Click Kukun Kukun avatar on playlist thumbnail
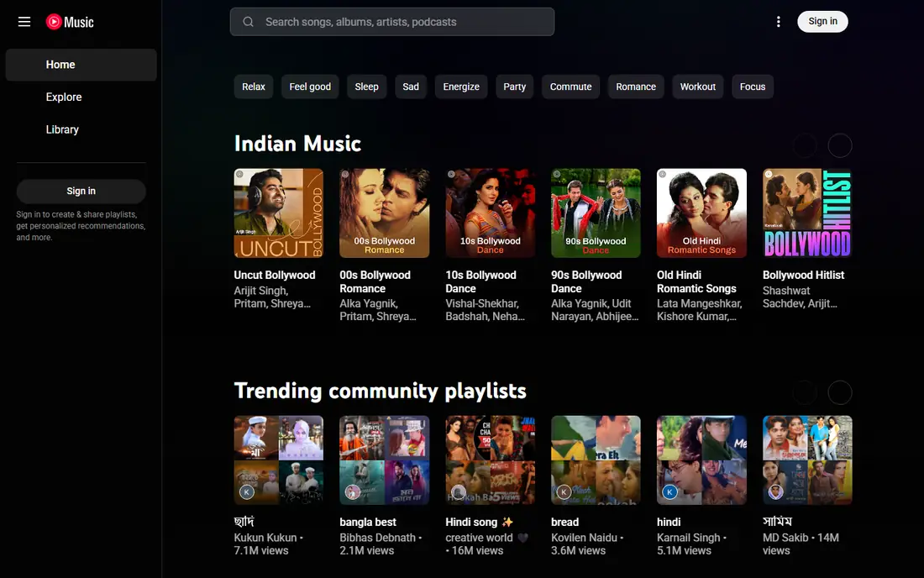Image resolution: width=924 pixels, height=578 pixels. tap(247, 492)
